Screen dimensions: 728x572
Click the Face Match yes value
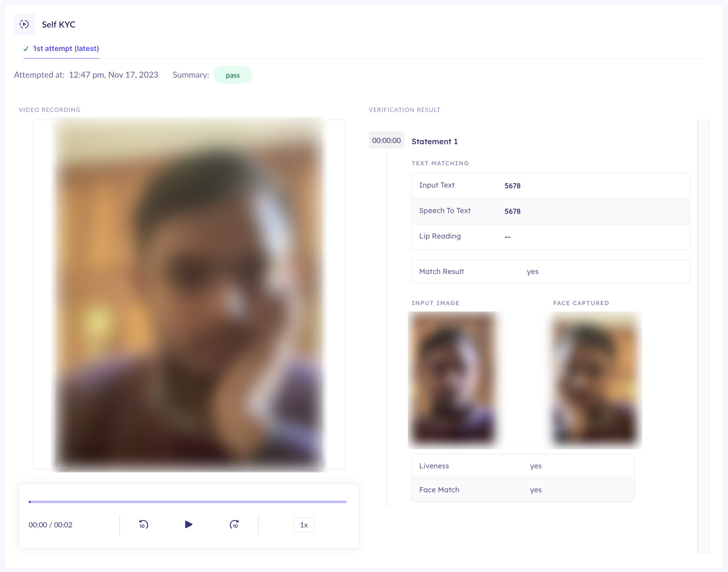pyautogui.click(x=536, y=490)
